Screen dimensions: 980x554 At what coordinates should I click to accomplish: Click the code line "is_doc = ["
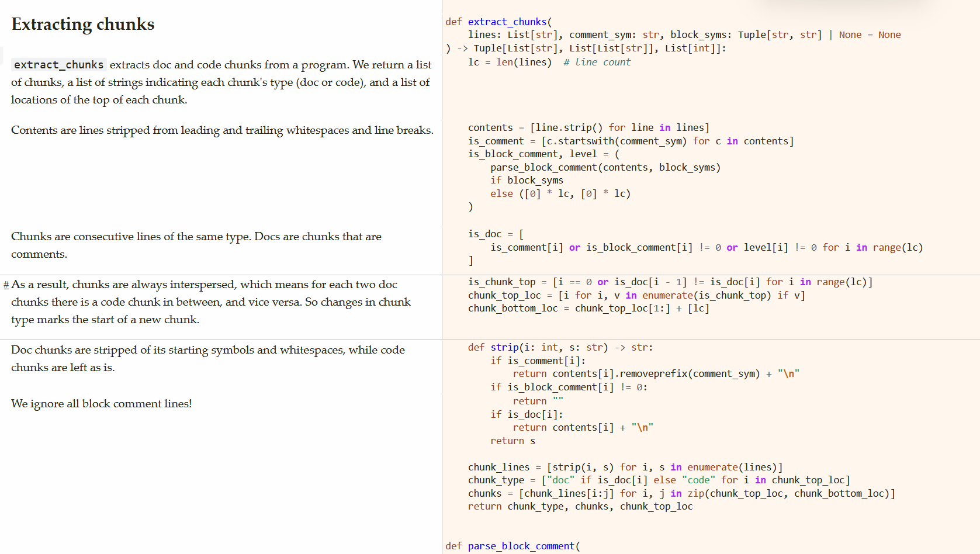[496, 234]
